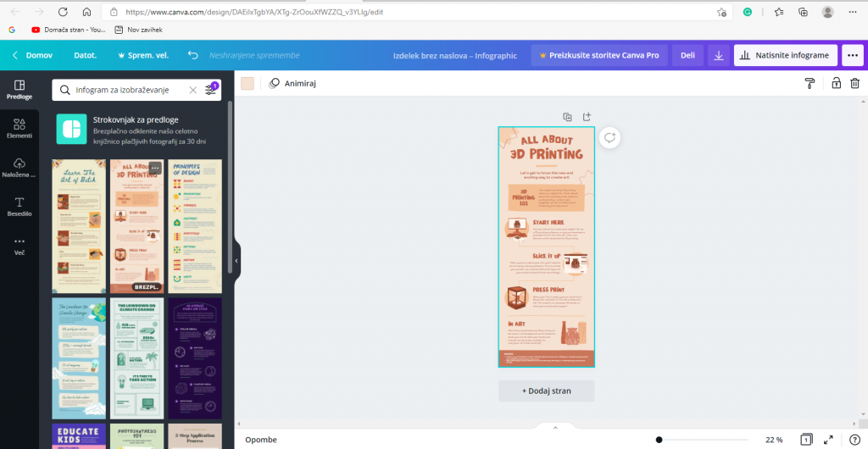The image size is (868, 449).
Task: Select the Principles of Design template
Action: pyautogui.click(x=195, y=226)
